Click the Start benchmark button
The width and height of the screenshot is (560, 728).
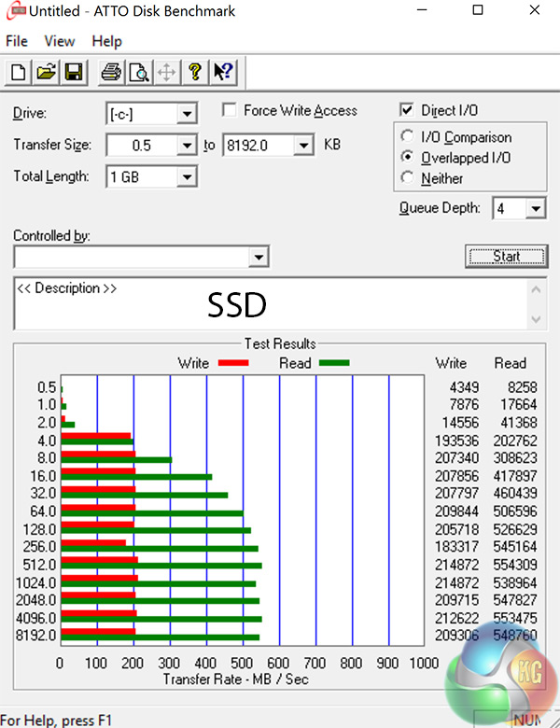pyautogui.click(x=506, y=257)
